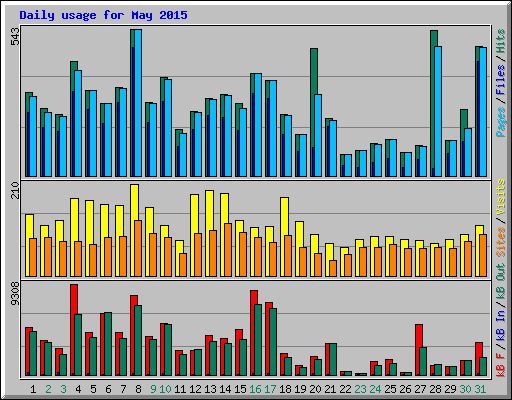Click day label 8 on the x-axis
This screenshot has height=400, width=512.
tap(138, 389)
